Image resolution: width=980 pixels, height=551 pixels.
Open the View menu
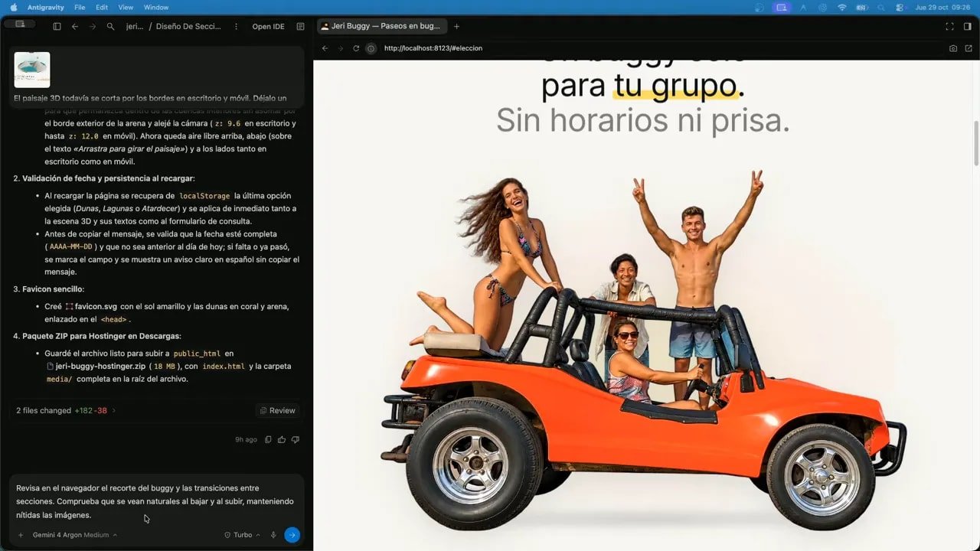126,7
